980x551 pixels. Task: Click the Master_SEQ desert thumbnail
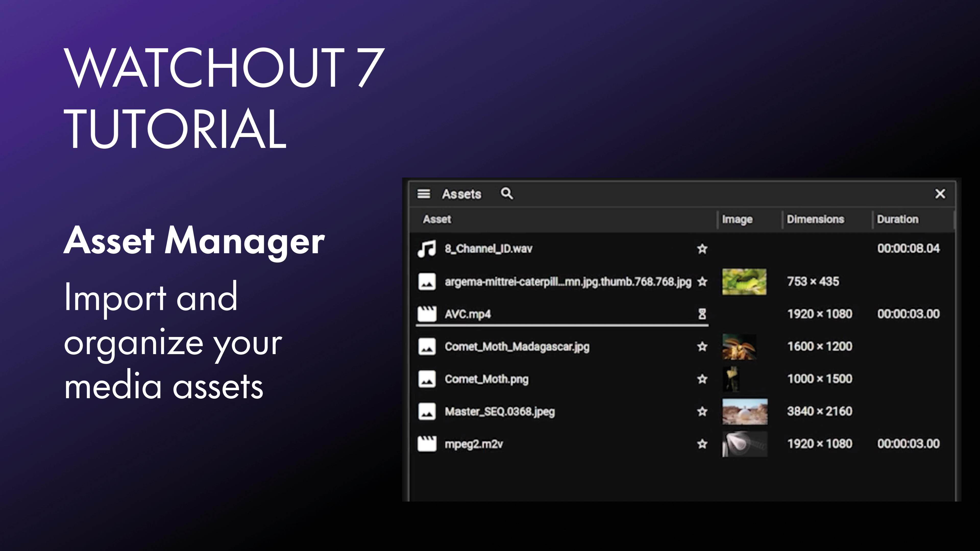click(x=744, y=411)
